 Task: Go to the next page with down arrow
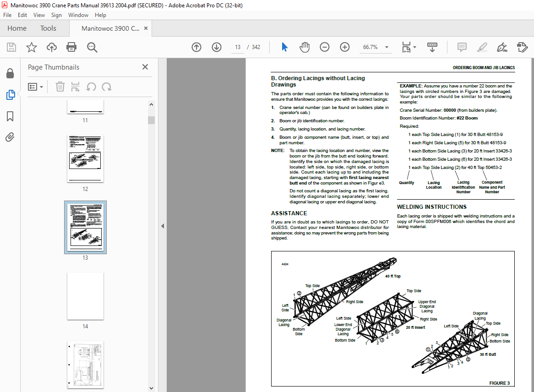point(217,47)
